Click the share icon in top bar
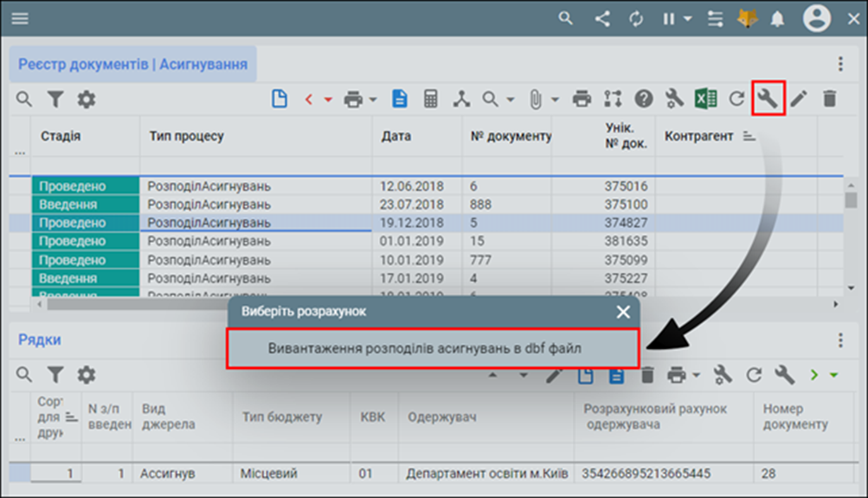The height and width of the screenshot is (498, 868). [x=603, y=18]
